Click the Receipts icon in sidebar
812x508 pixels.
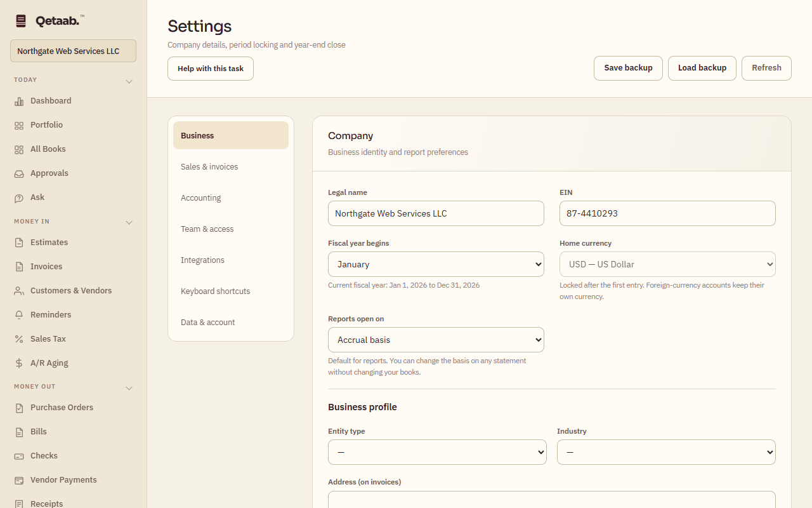click(19, 504)
